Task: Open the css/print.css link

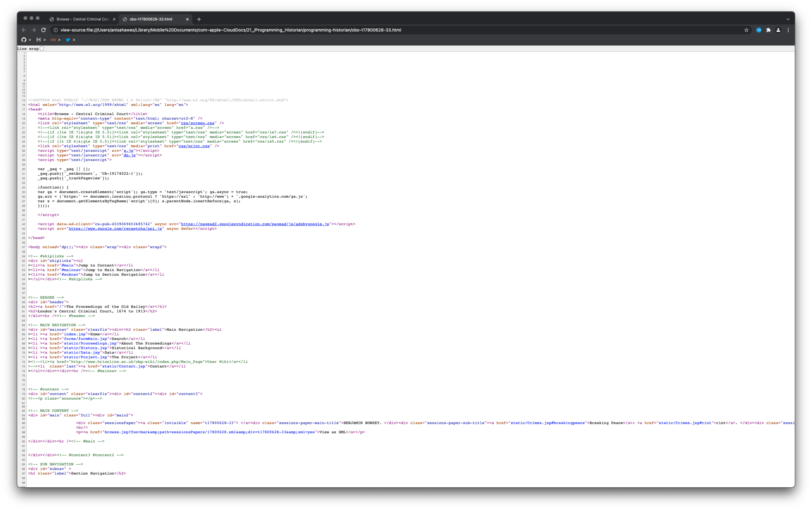Action: click(x=194, y=146)
